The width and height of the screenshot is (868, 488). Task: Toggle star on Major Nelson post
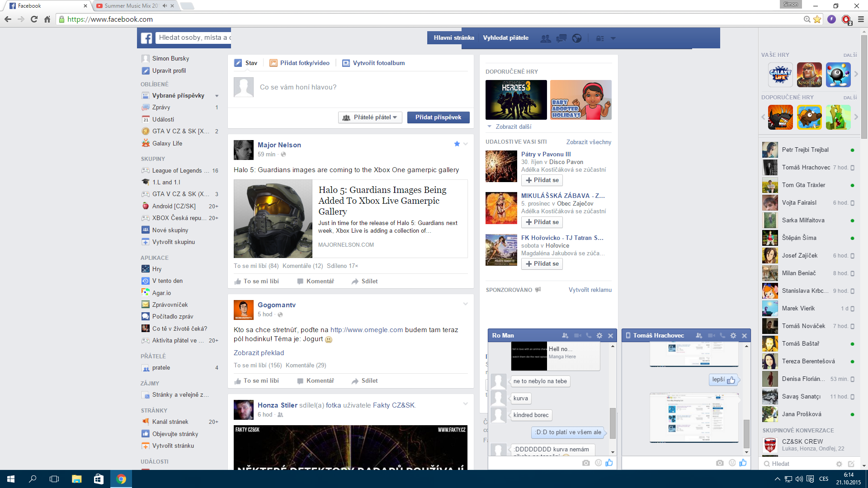(457, 144)
